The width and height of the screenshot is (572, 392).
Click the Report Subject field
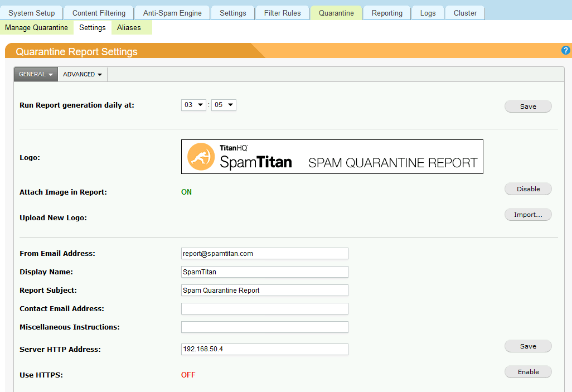pyautogui.click(x=264, y=290)
